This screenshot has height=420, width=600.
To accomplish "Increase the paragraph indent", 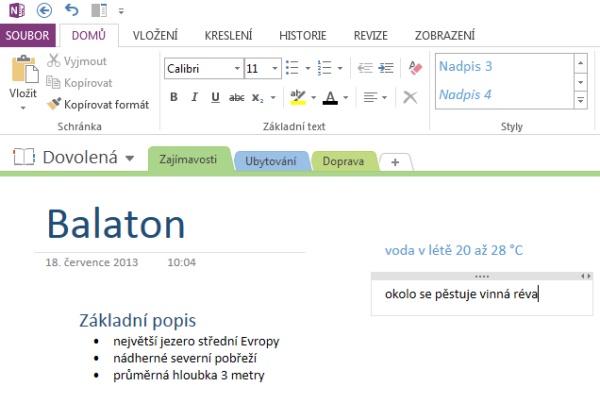I will tap(386, 68).
